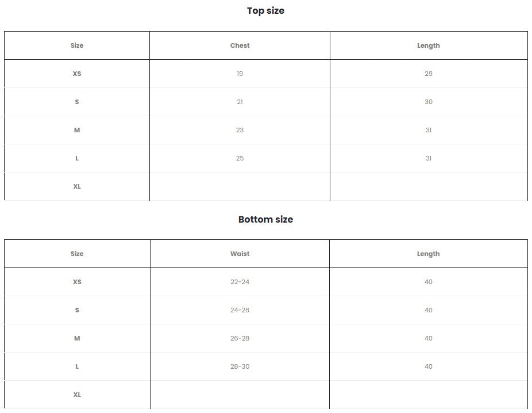
Task: Select chest value 19 for size XS
Action: [240, 74]
